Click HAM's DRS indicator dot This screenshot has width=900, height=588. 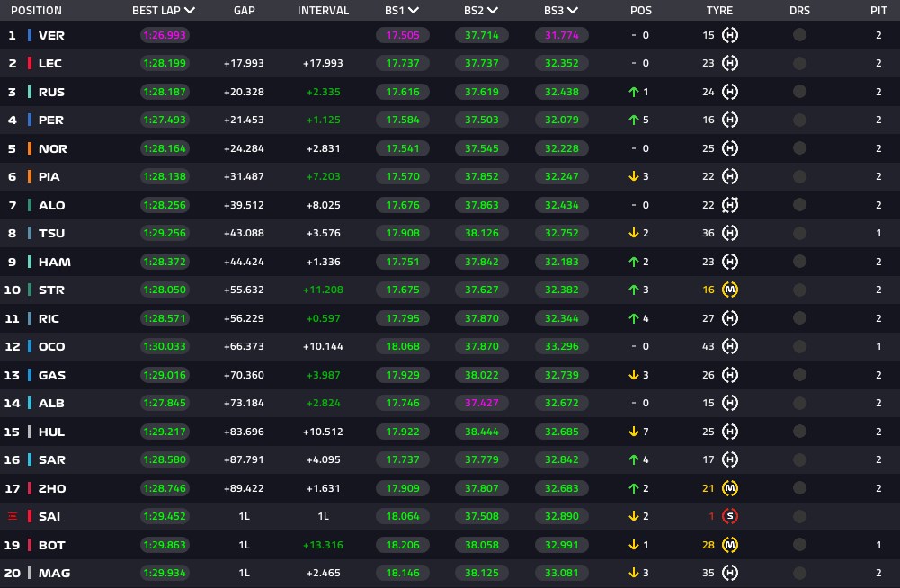tap(799, 262)
